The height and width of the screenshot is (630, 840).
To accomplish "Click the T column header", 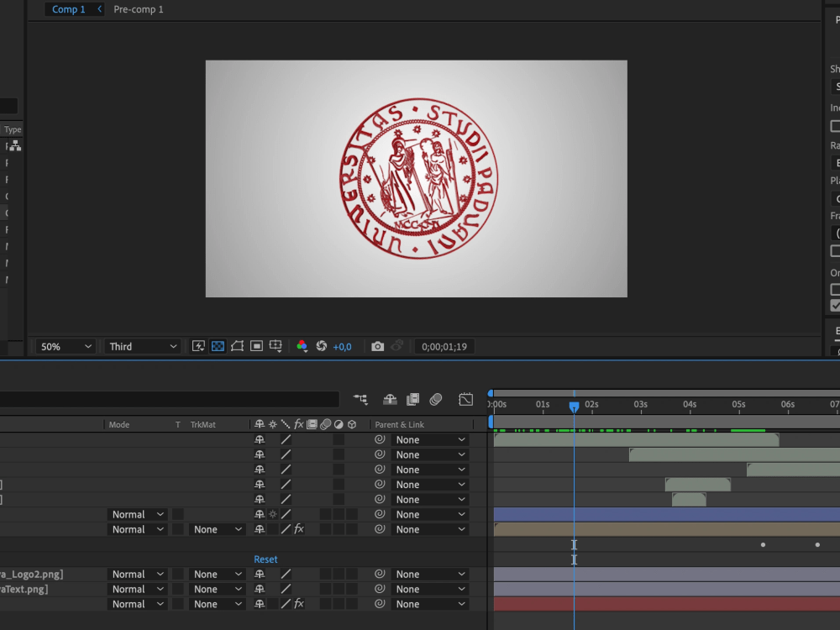I will pyautogui.click(x=178, y=424).
